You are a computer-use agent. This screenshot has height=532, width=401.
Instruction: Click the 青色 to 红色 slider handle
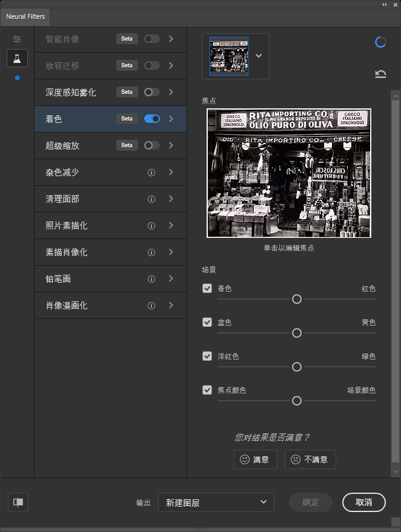(297, 299)
